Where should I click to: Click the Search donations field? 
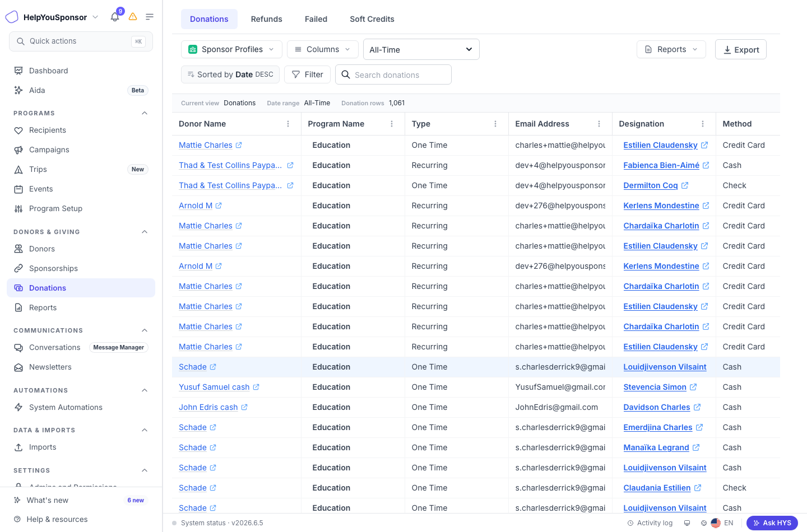(393, 74)
